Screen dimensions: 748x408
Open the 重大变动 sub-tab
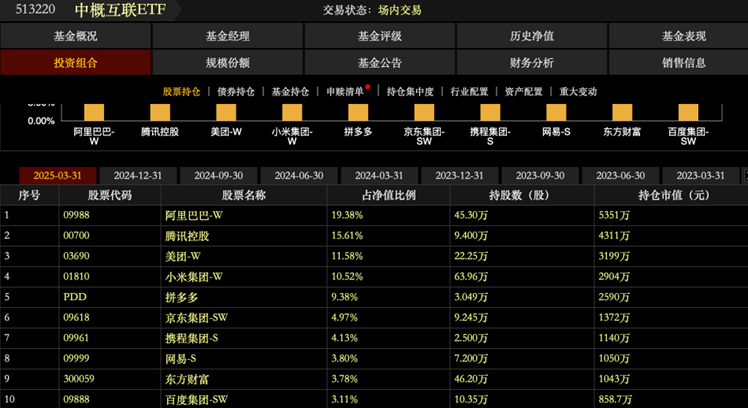pos(578,92)
